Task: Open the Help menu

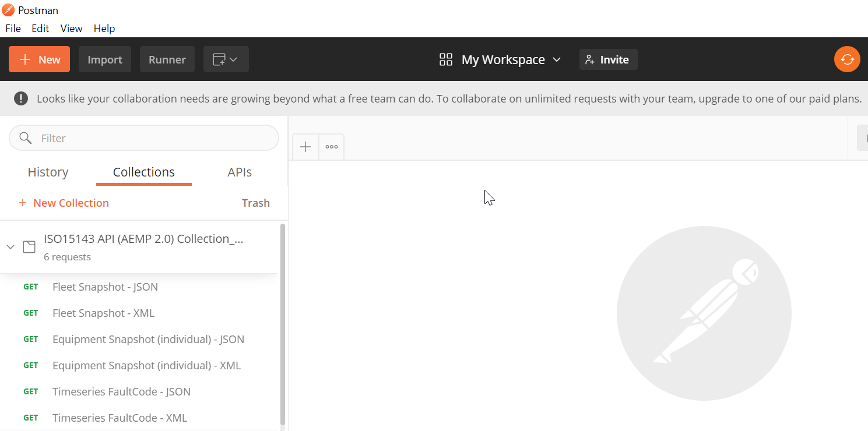Action: click(x=104, y=29)
